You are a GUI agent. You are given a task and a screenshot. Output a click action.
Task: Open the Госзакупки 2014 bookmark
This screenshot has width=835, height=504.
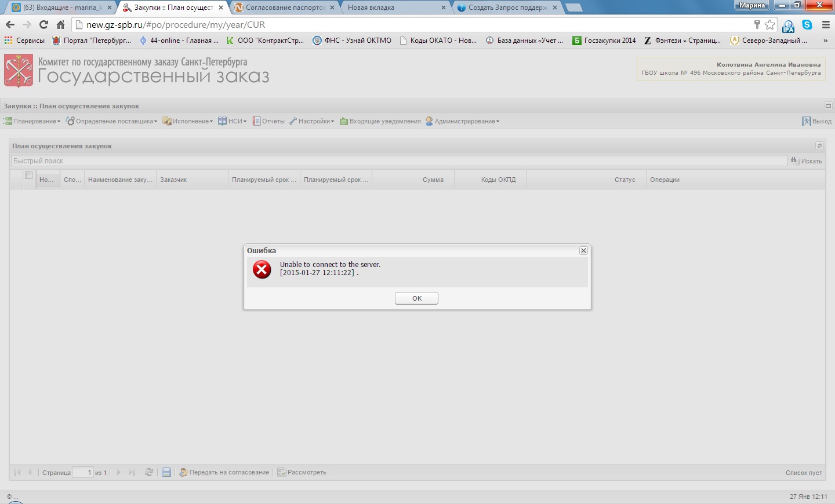pos(604,41)
